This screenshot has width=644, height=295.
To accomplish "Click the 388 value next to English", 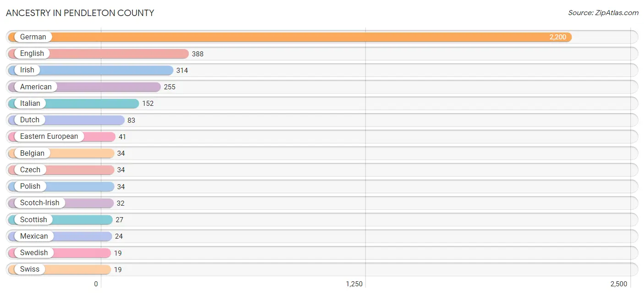I will tap(198, 54).
